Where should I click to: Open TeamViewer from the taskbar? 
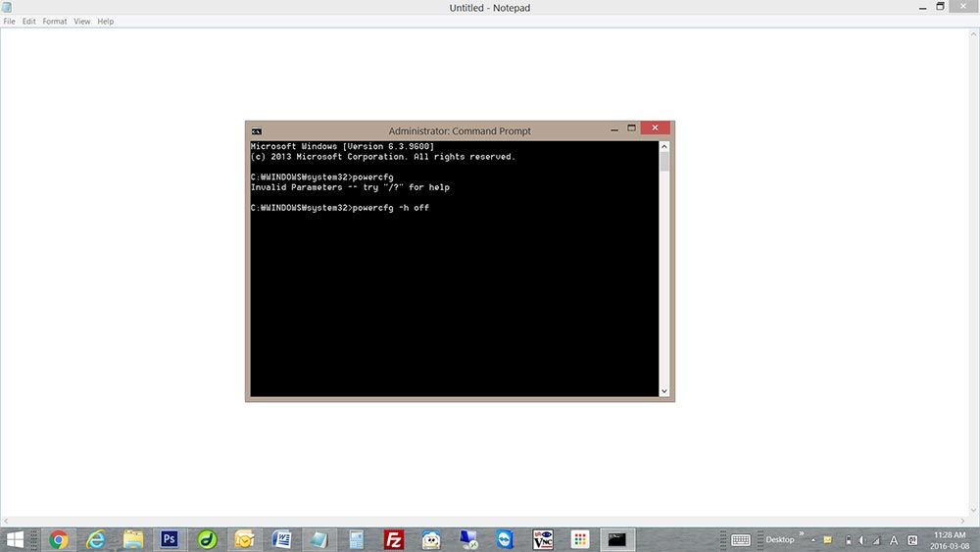(505, 539)
